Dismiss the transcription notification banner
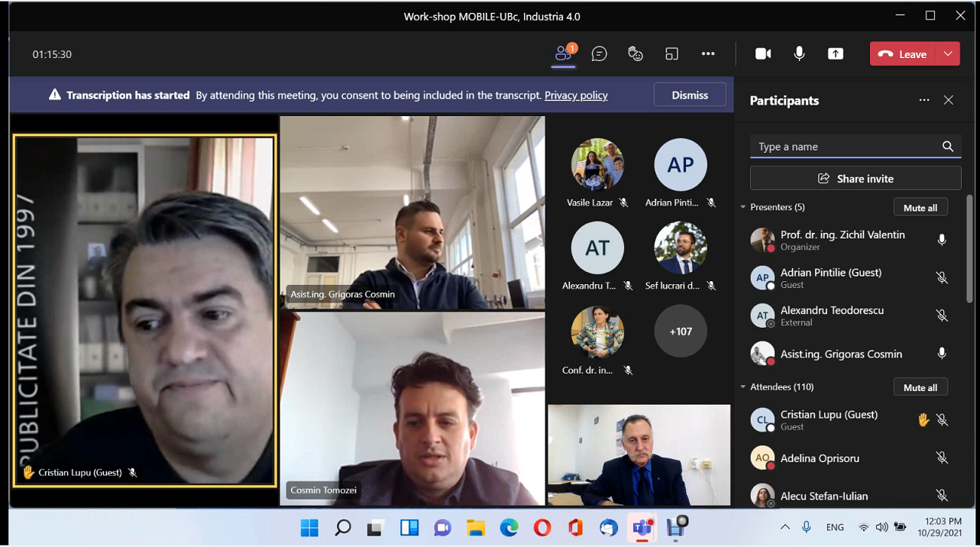Screen dimensions: 980x547 tap(690, 95)
